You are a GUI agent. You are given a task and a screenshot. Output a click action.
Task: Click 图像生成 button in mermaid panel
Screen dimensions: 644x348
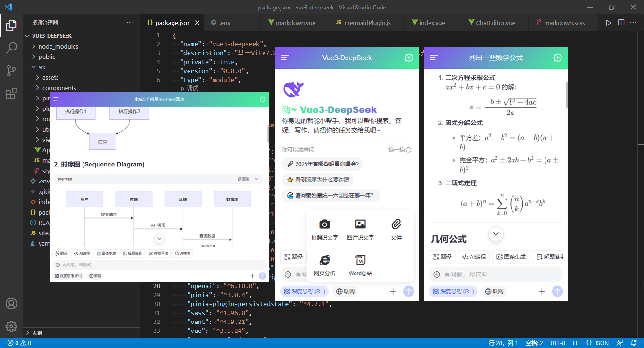point(106,253)
